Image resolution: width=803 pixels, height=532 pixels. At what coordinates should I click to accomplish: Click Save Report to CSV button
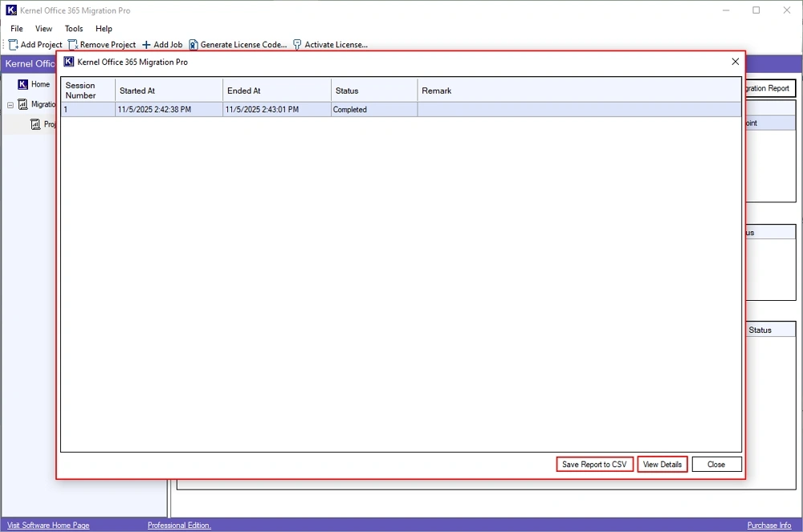point(595,465)
